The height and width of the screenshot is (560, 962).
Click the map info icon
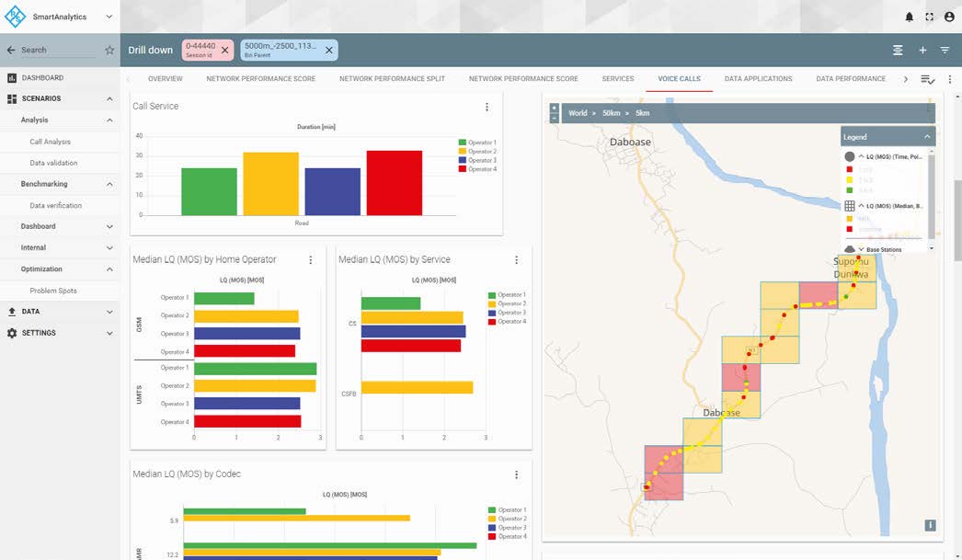pos(930,525)
